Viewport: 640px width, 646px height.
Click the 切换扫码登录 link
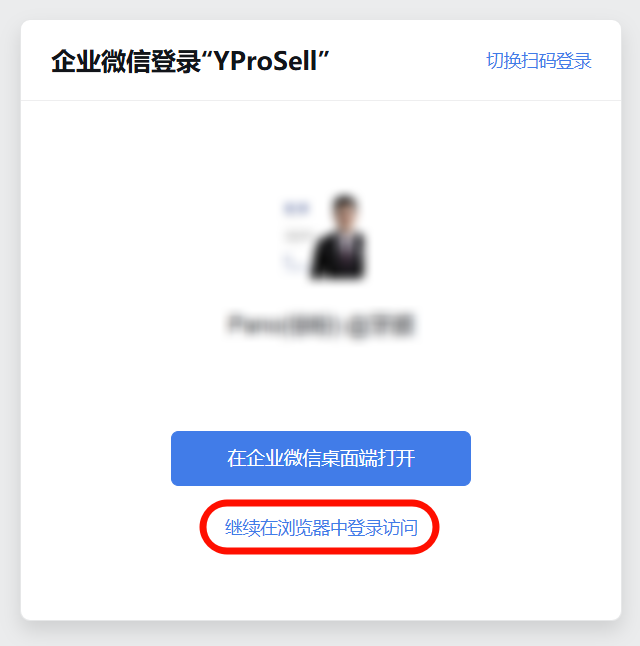539,61
